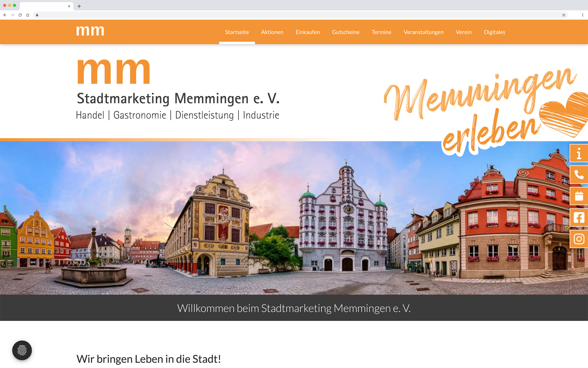Click the small mm logo in header
Viewport: 588px width, 368px height.
pyautogui.click(x=90, y=31)
